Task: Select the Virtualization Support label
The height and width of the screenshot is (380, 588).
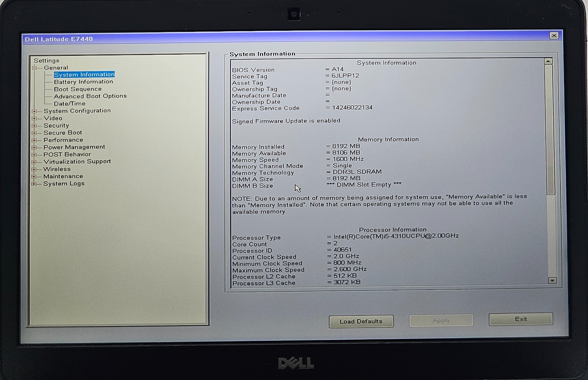Action: tap(77, 162)
